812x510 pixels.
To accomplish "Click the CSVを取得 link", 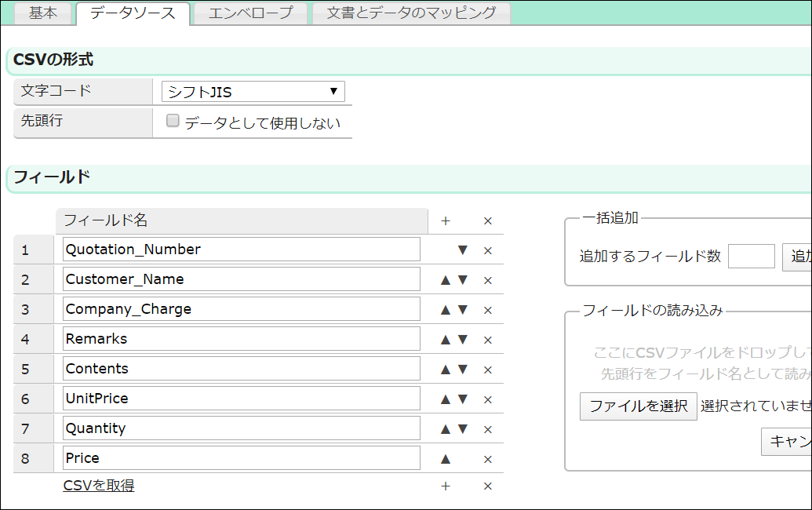I will coord(99,486).
